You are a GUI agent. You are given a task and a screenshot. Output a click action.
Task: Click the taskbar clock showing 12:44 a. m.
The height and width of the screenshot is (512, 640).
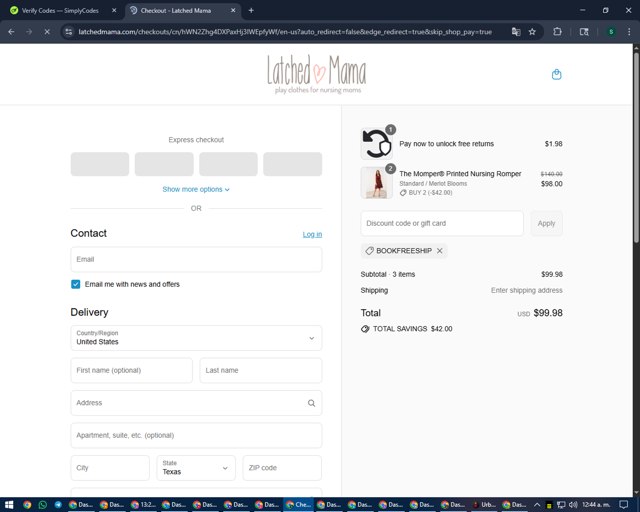596,505
